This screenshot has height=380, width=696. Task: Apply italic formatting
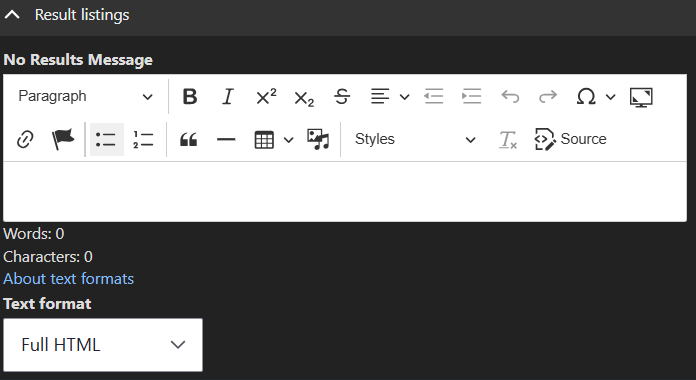pyautogui.click(x=228, y=96)
